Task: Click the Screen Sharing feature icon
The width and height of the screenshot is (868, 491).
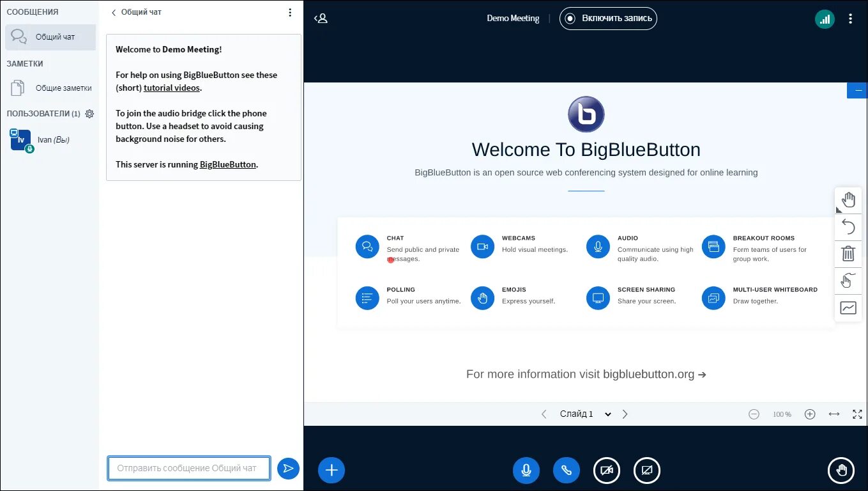Action: pos(598,298)
